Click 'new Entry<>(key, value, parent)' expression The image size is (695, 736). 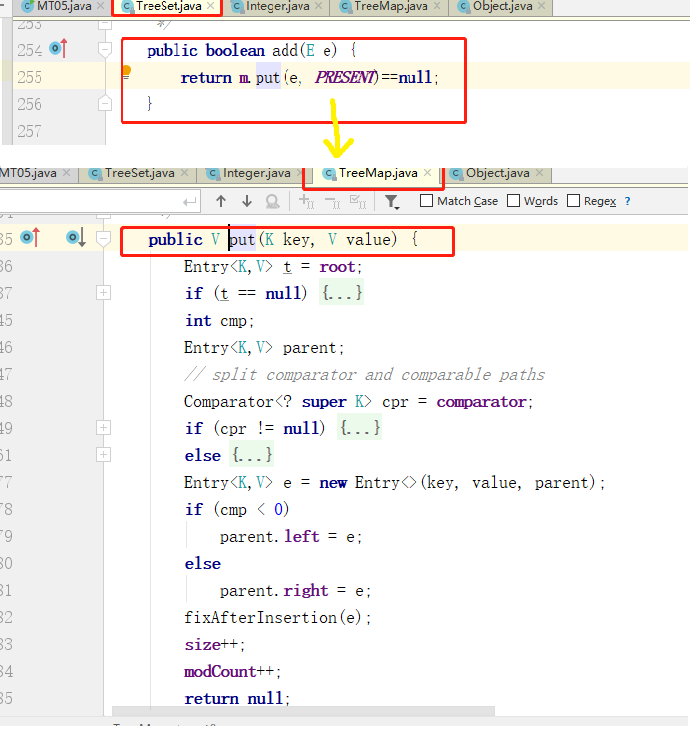click(458, 483)
